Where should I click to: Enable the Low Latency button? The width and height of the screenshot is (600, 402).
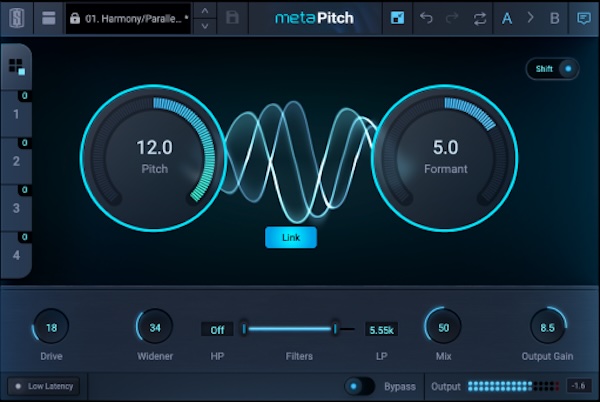tap(44, 386)
